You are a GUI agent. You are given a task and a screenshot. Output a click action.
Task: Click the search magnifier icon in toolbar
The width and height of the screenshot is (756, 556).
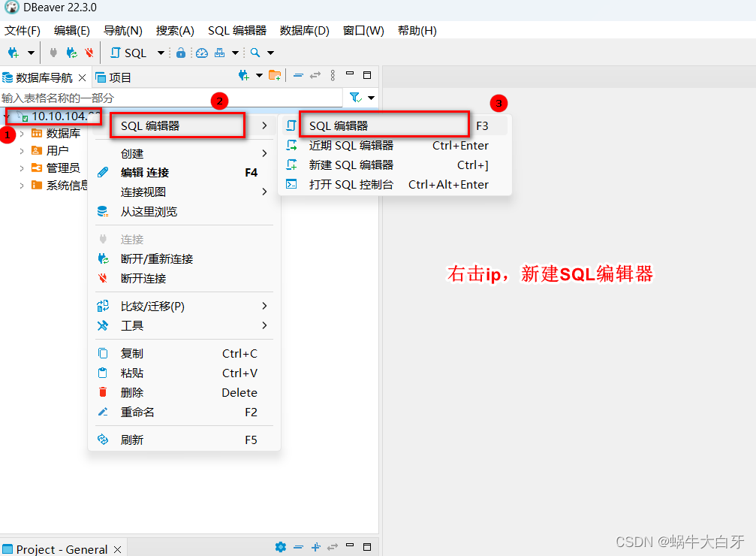pos(254,53)
